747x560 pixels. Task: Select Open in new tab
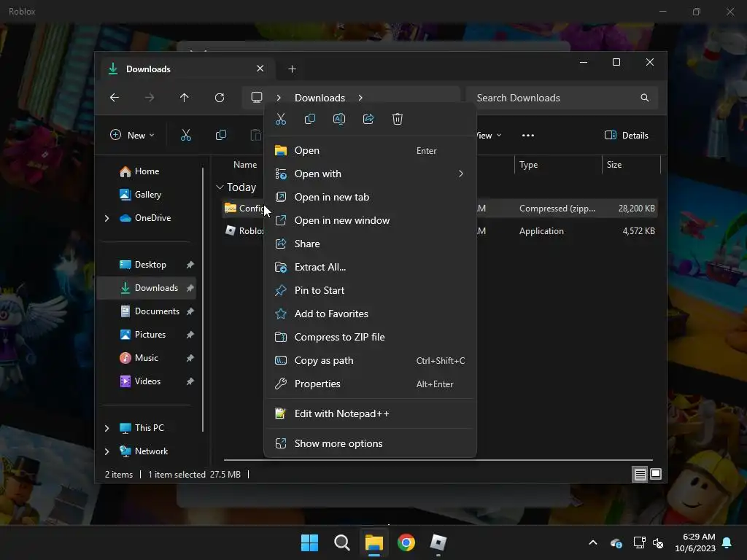(370, 197)
